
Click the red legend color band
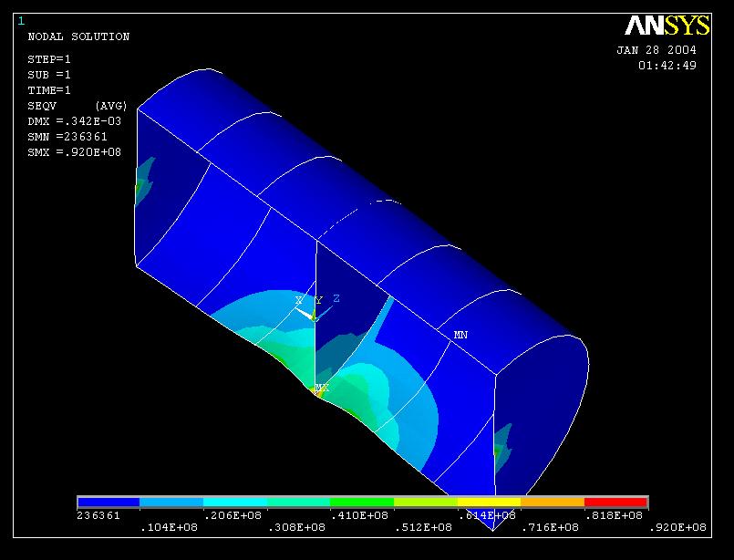(x=616, y=502)
